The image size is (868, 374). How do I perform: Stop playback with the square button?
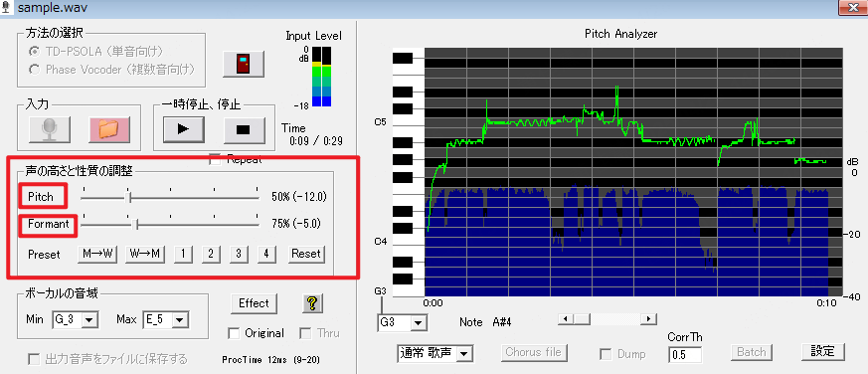[245, 129]
